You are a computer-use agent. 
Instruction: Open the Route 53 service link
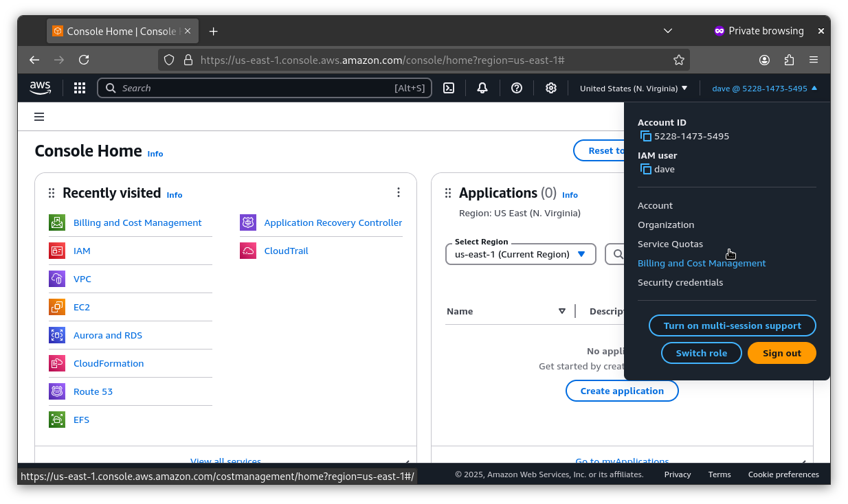pyautogui.click(x=93, y=391)
